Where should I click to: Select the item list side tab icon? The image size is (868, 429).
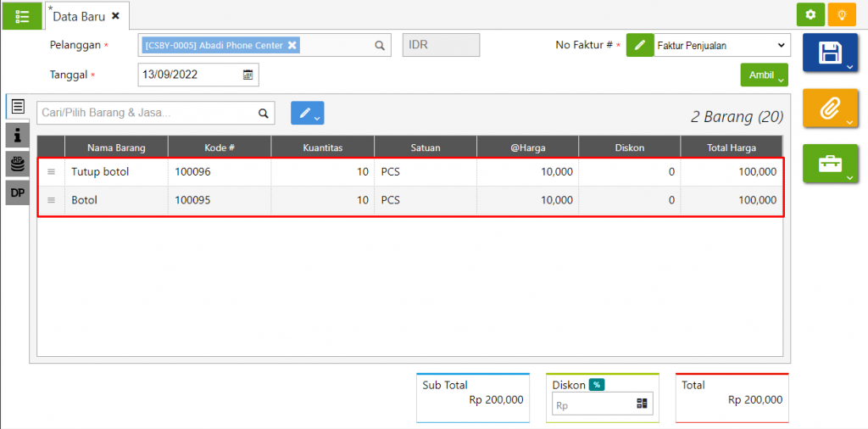(18, 106)
